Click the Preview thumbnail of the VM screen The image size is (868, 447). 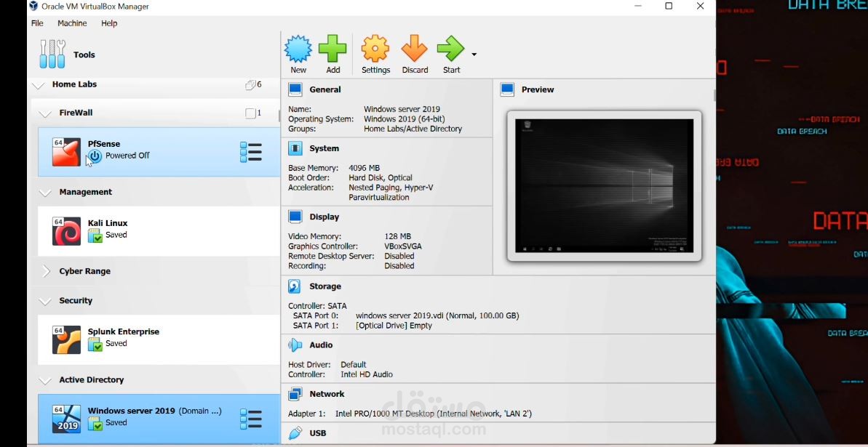(604, 185)
